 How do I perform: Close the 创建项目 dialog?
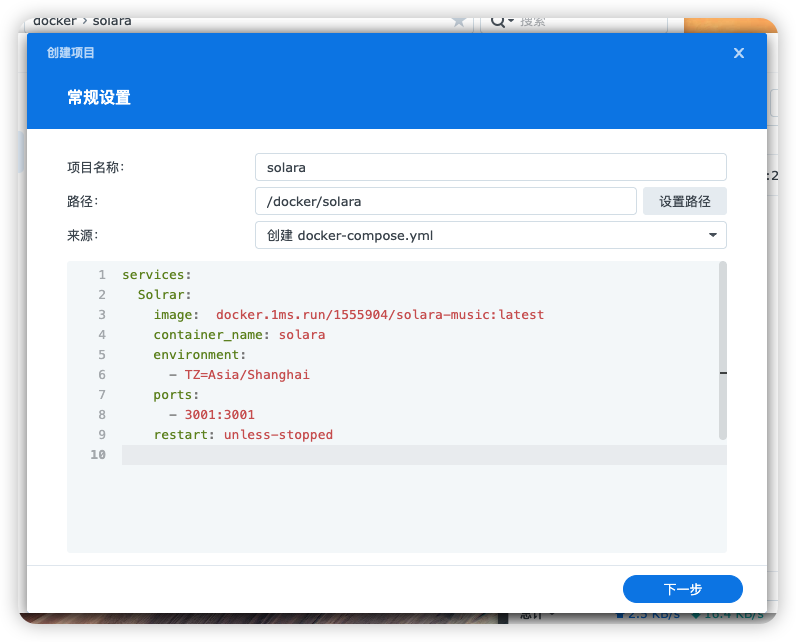click(739, 53)
